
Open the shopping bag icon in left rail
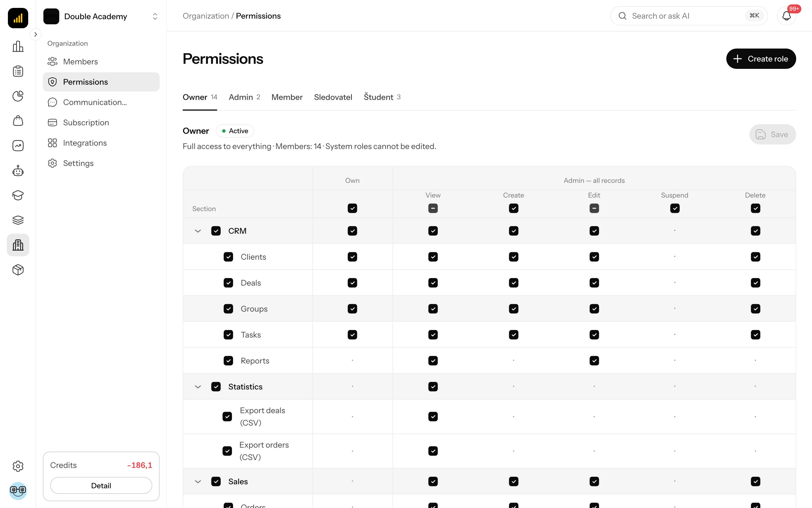click(18, 121)
